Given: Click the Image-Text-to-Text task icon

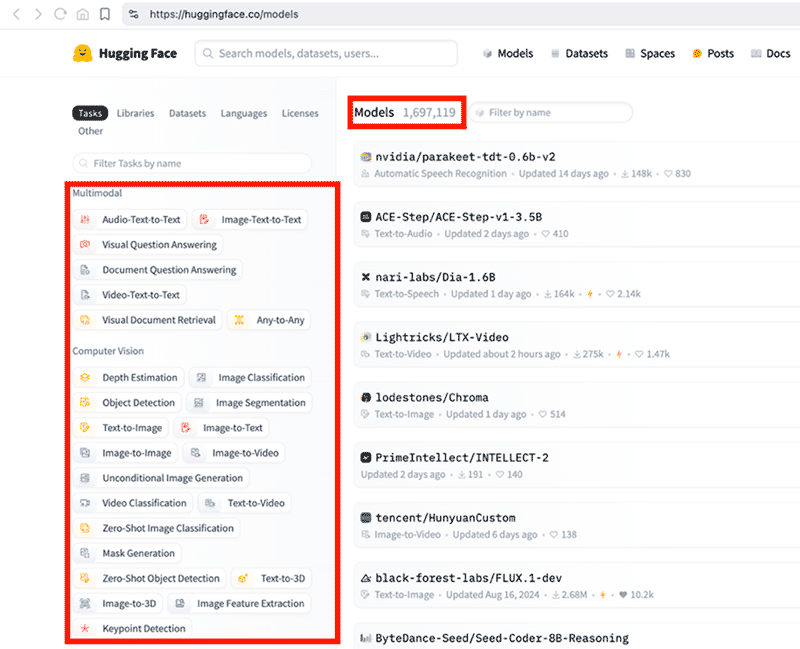Looking at the screenshot, I should click(204, 219).
